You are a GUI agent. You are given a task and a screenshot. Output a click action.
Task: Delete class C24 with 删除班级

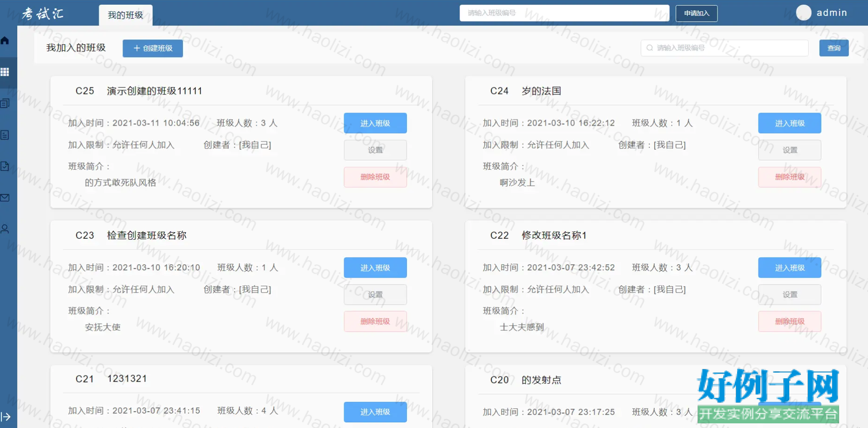(x=790, y=177)
